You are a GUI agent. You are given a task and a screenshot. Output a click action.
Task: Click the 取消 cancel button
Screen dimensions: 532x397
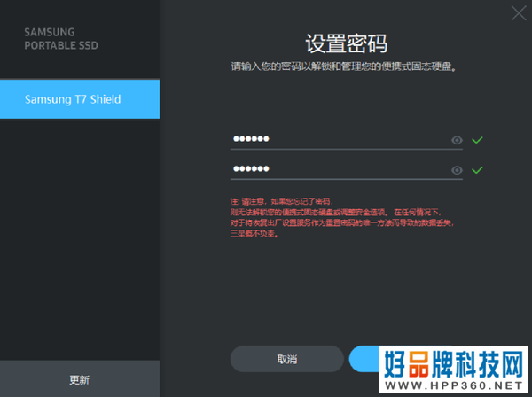pyautogui.click(x=287, y=359)
